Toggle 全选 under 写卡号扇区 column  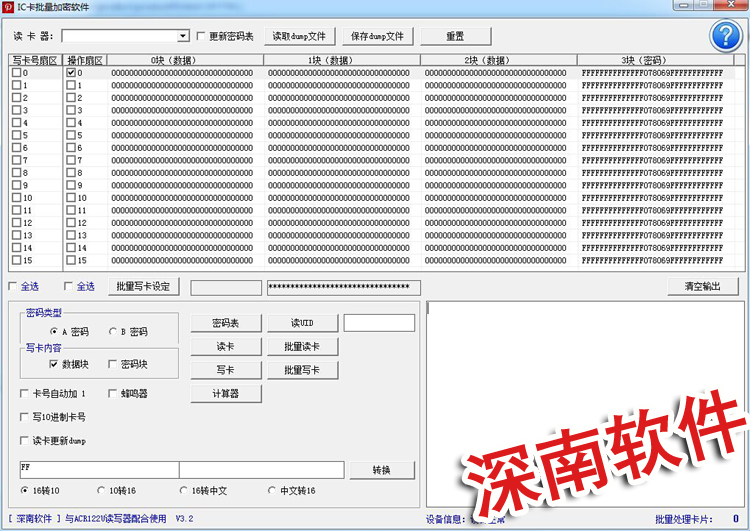(13, 287)
